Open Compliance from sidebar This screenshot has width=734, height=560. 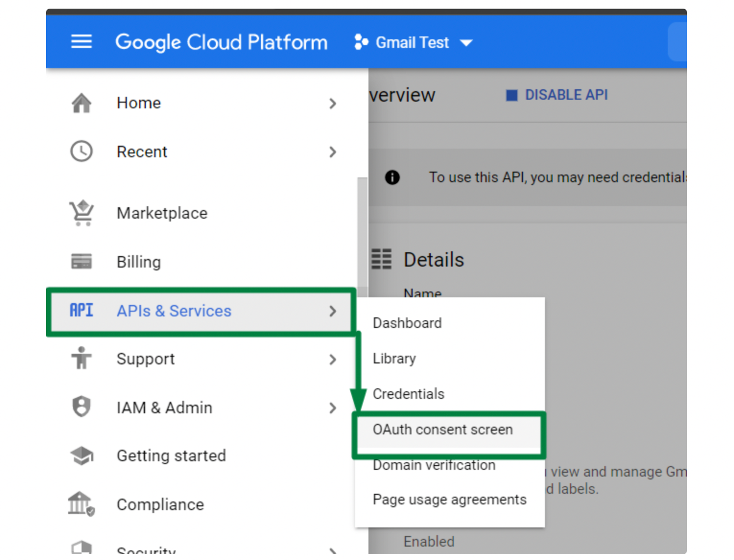160,505
